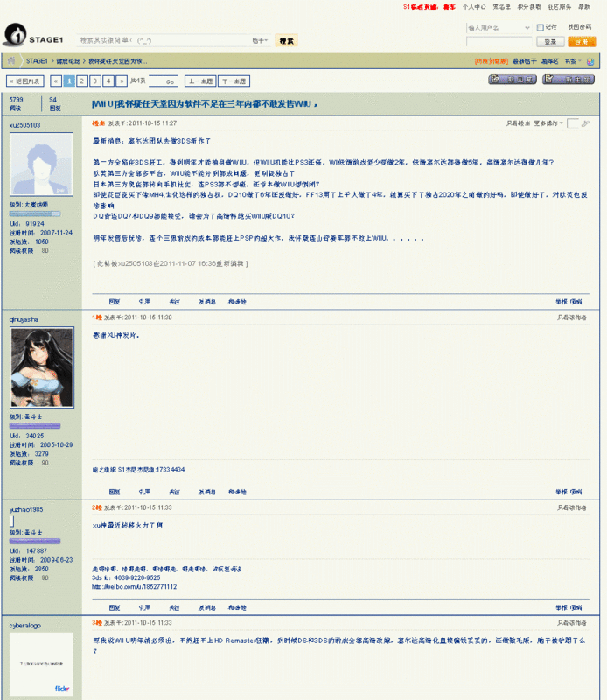Viewport: 607px width, 700px height.
Task: Click the 个人中心 top menu item
Action: pyautogui.click(x=474, y=7)
